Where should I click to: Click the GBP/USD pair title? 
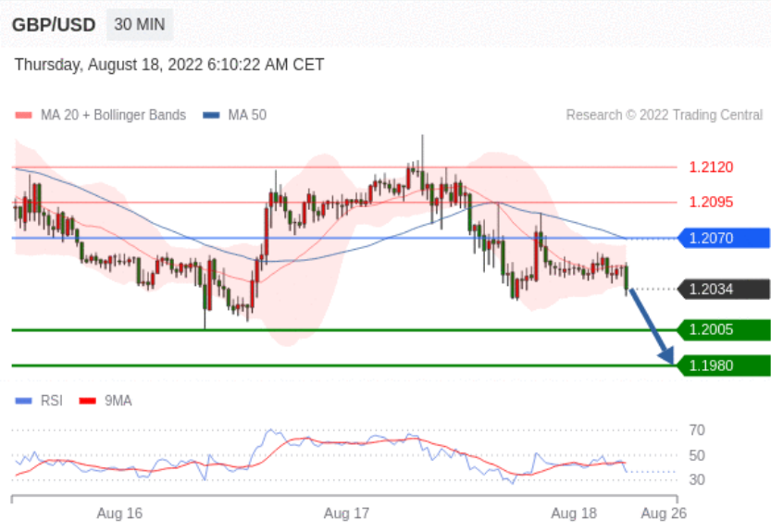(54, 25)
